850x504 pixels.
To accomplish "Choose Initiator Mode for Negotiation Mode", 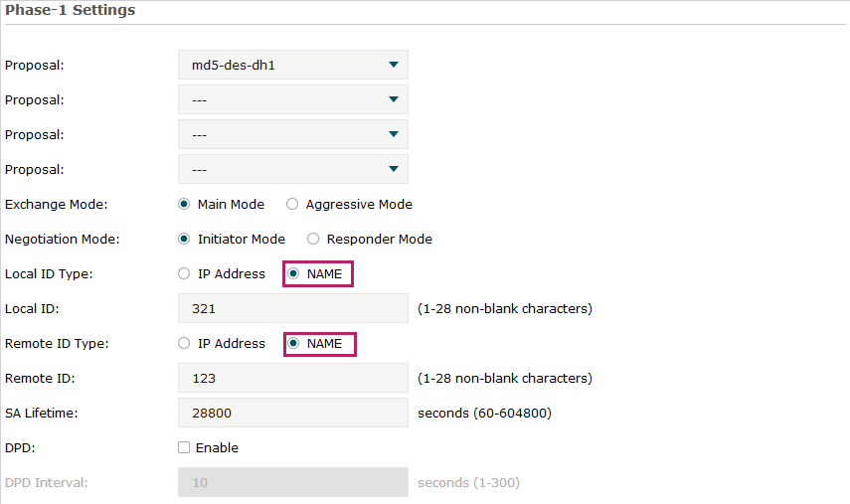I will tap(184, 239).
